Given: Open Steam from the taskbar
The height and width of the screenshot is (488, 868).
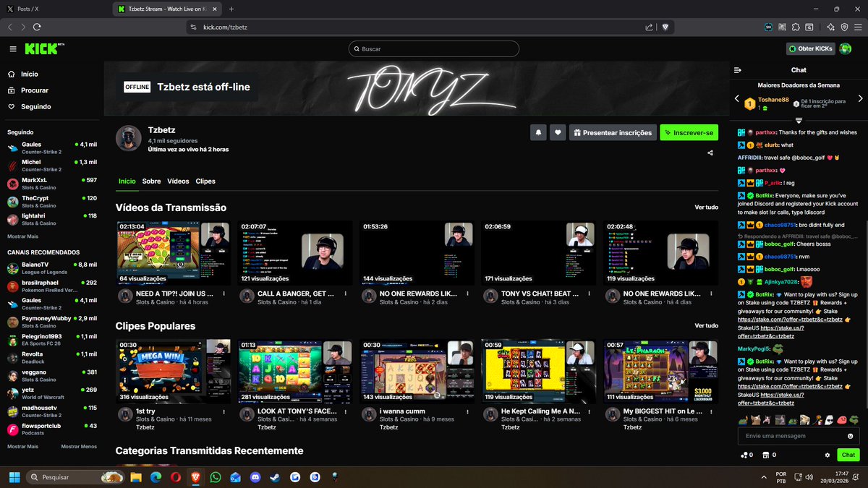Looking at the screenshot, I should coord(275,477).
